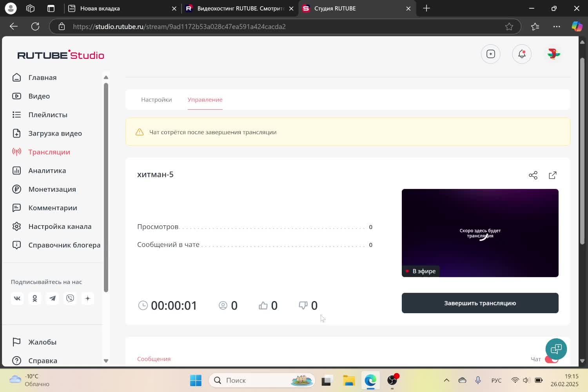The height and width of the screenshot is (392, 588).
Task: Click the viewers count icon
Action: 223,305
